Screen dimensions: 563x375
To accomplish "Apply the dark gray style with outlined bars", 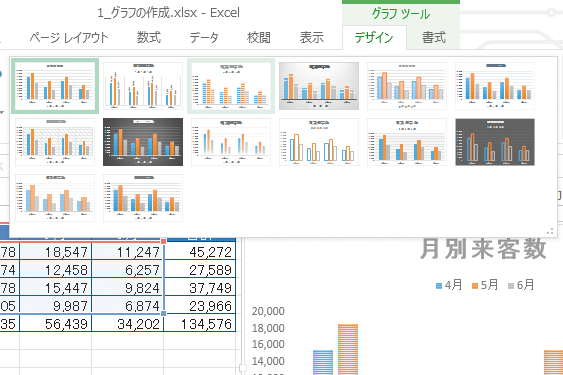I will coord(495,142).
